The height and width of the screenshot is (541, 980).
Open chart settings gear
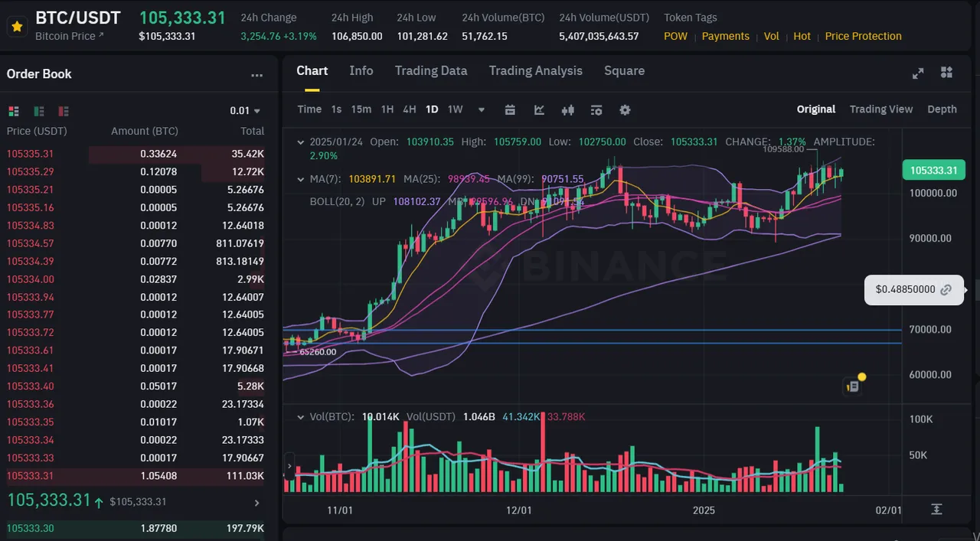coord(625,109)
